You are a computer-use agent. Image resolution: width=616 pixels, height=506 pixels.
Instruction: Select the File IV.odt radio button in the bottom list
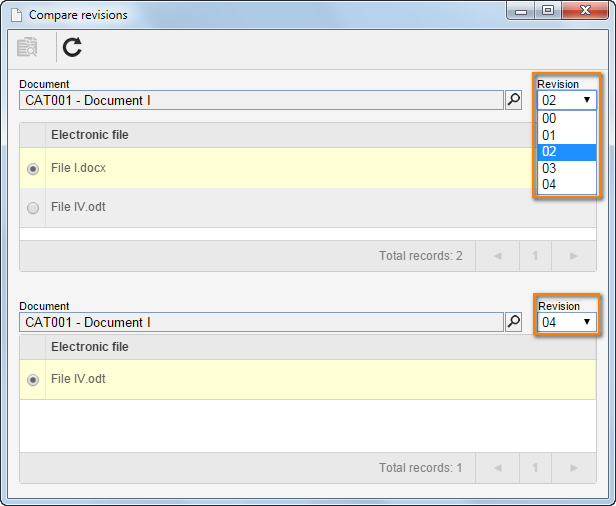[x=33, y=380]
